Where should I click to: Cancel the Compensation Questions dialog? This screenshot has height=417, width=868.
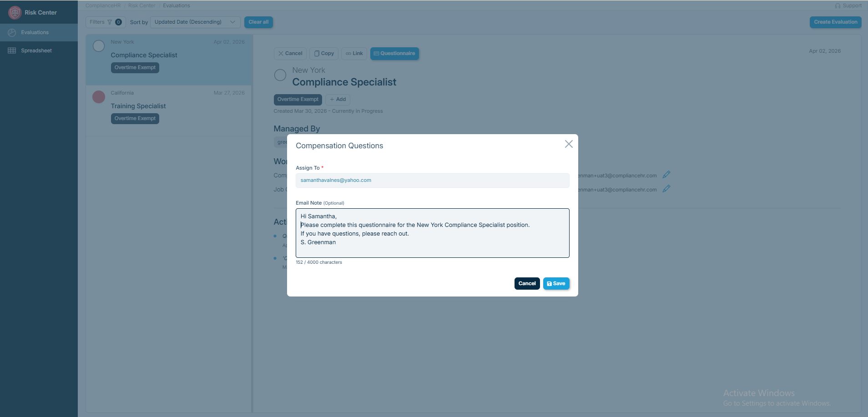[527, 283]
